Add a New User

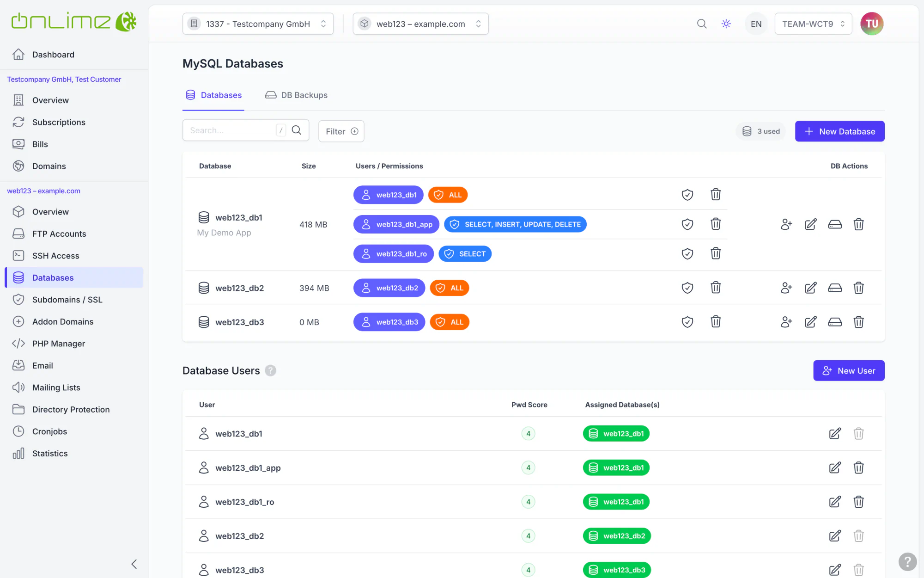click(x=849, y=371)
